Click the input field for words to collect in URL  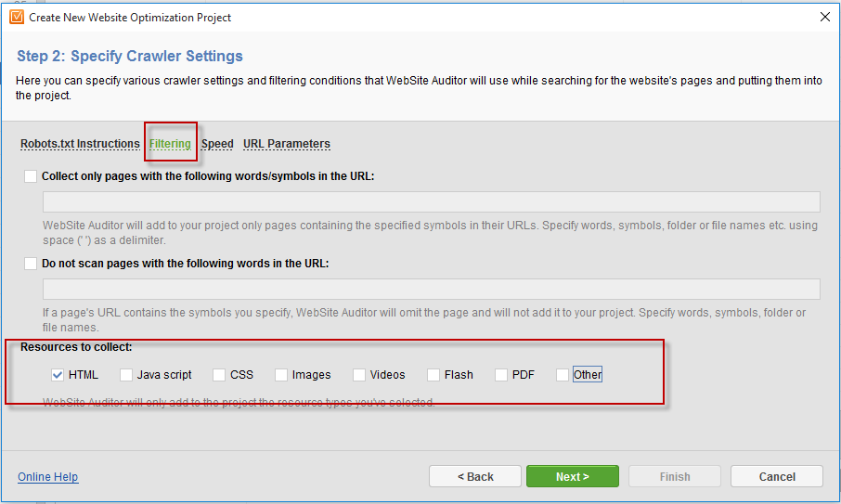coord(432,202)
